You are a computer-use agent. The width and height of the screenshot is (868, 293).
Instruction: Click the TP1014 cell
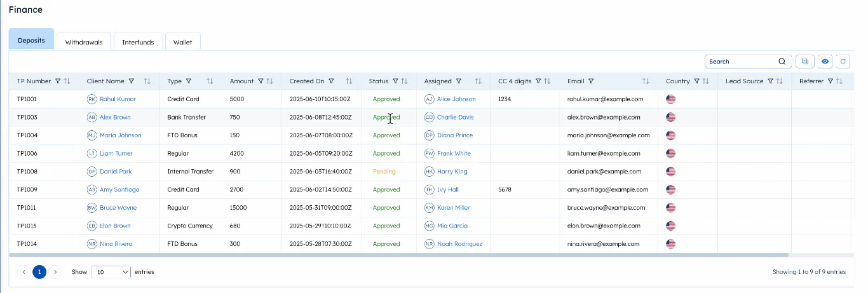27,244
